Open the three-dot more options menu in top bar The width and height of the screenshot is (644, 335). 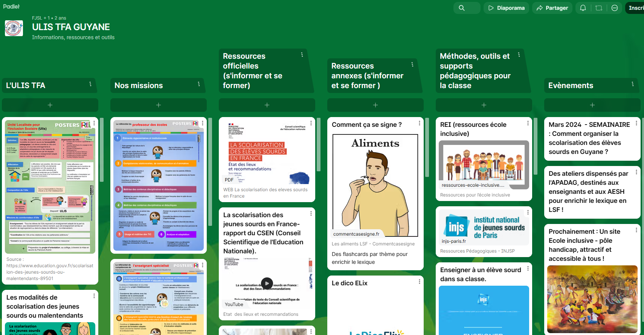[x=615, y=8]
